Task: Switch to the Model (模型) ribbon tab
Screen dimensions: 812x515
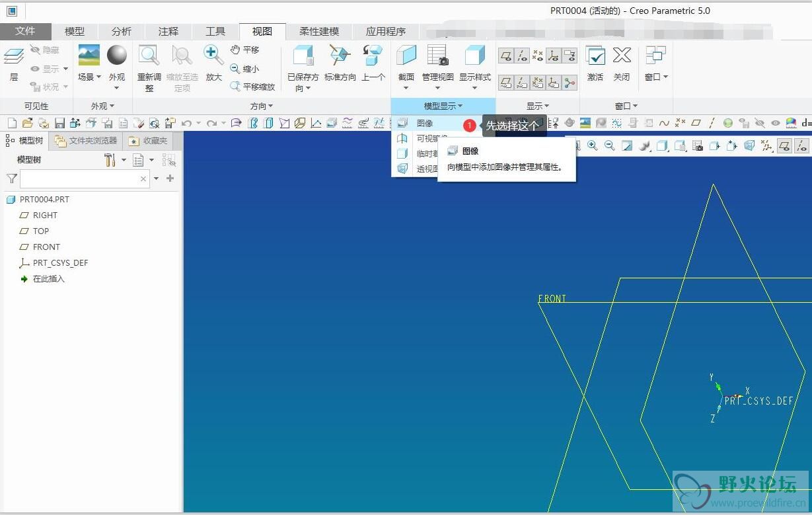Action: coord(75,31)
